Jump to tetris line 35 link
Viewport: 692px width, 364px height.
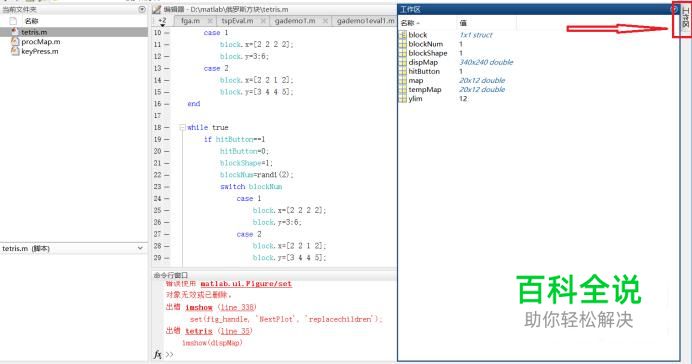pos(235,331)
